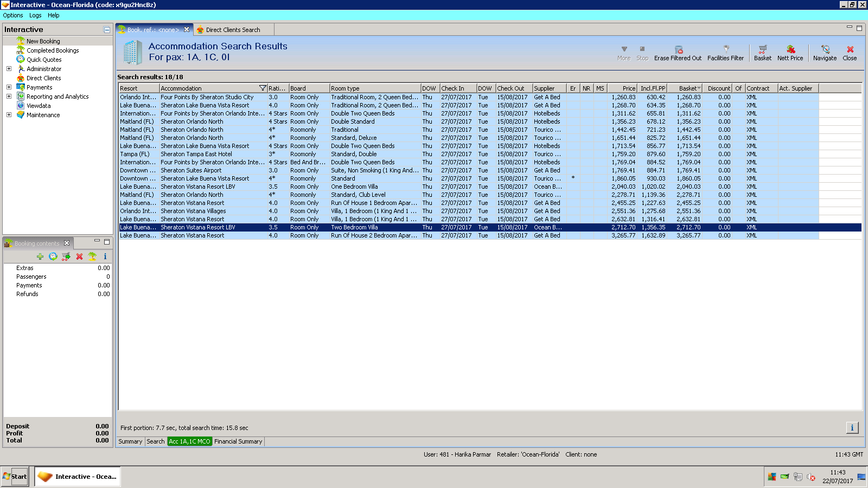This screenshot has width=868, height=488.
Task: Click the palm tree icon in Booking contents toolbar
Action: point(92,256)
